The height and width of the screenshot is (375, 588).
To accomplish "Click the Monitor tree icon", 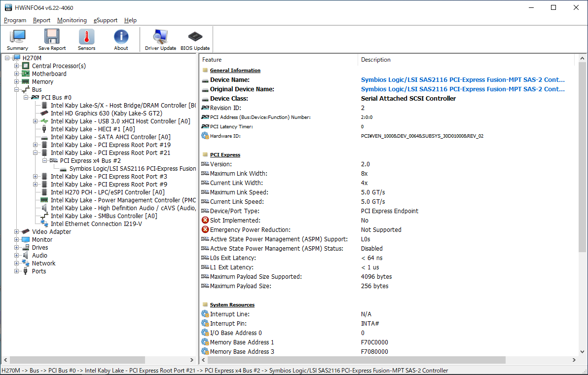I will [26, 240].
